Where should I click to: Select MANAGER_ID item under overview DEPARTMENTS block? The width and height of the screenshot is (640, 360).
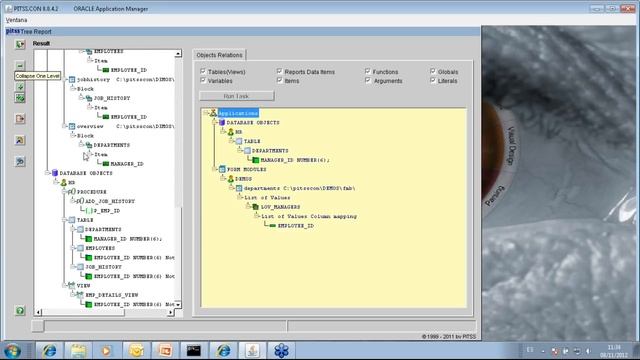[x=127, y=164]
